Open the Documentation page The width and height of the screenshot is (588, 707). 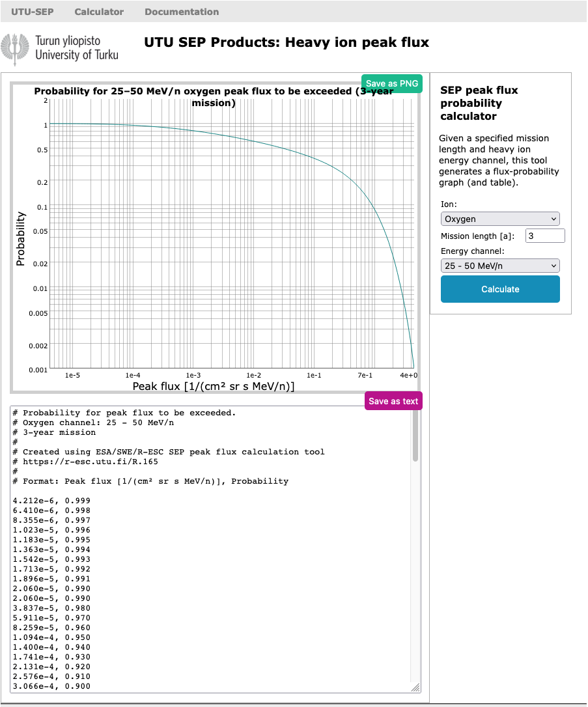182,12
